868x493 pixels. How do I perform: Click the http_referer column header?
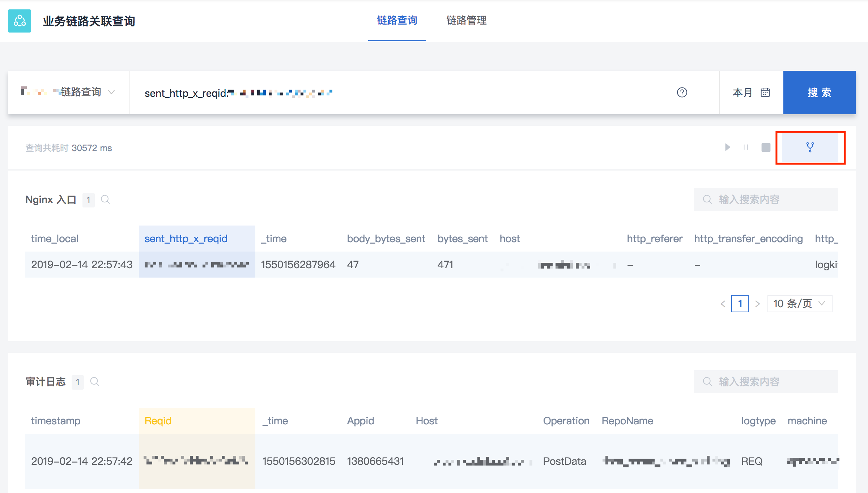coord(655,239)
